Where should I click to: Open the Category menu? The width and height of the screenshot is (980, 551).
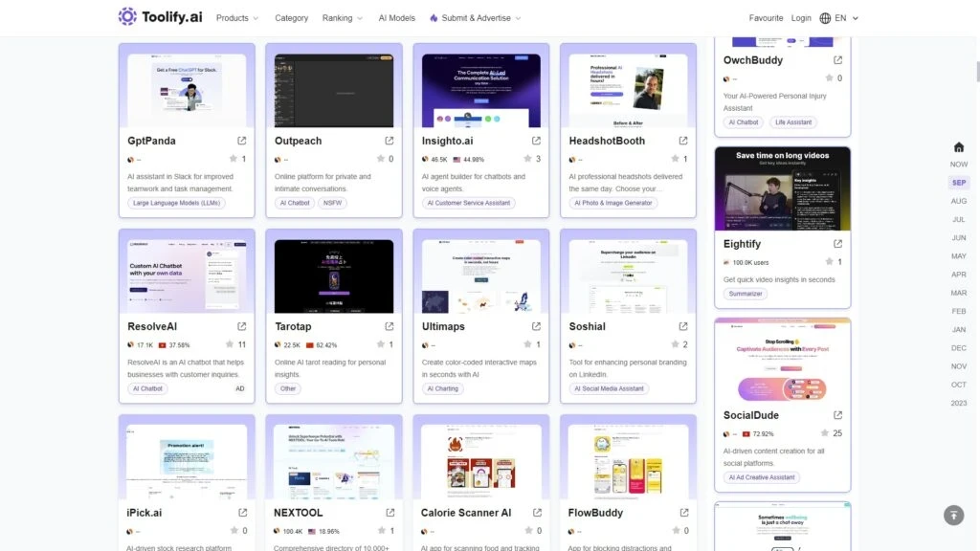coord(291,18)
